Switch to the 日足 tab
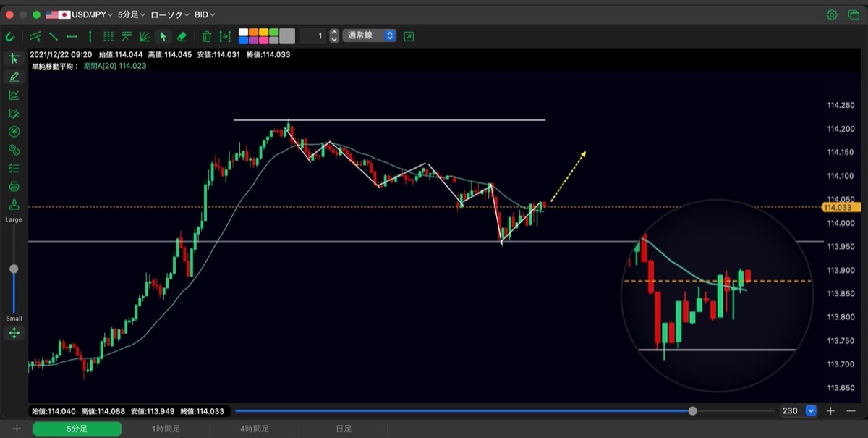 tap(344, 429)
